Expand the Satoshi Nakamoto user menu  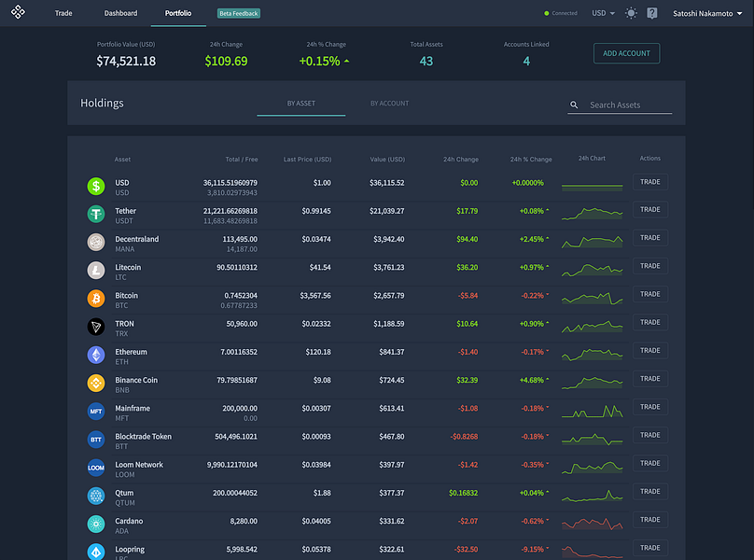(x=707, y=13)
